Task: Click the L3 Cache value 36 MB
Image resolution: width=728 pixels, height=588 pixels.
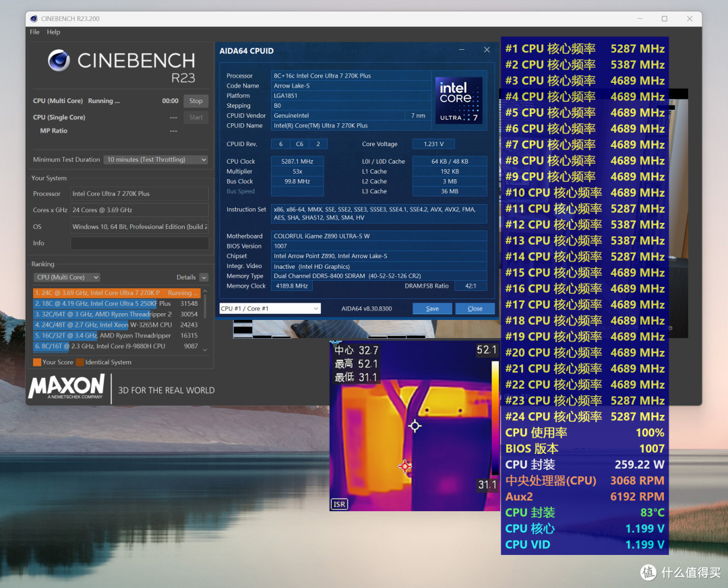Action: tap(450, 191)
